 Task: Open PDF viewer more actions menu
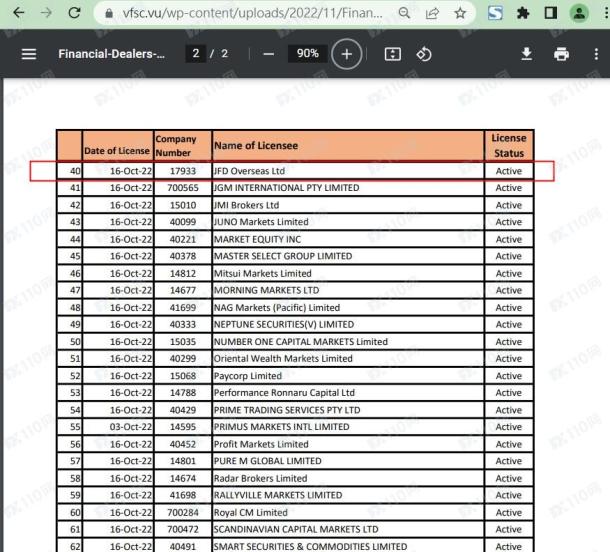click(x=596, y=54)
